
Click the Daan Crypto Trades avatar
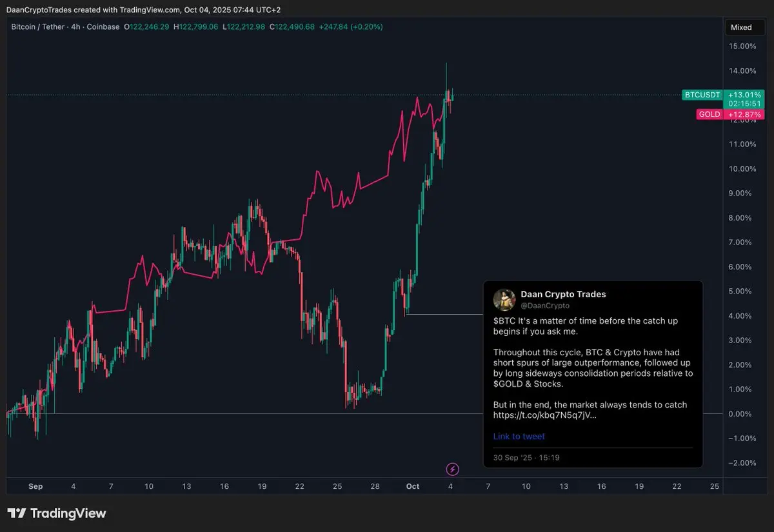point(504,300)
